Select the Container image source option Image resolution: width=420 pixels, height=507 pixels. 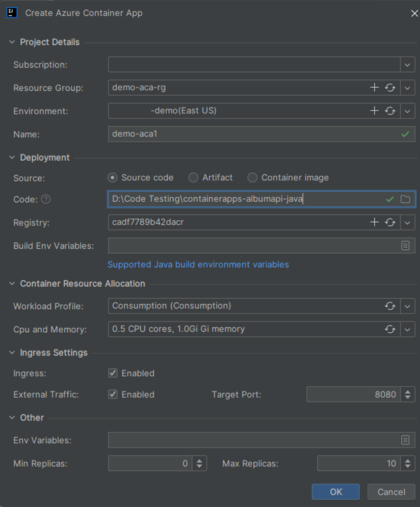253,178
